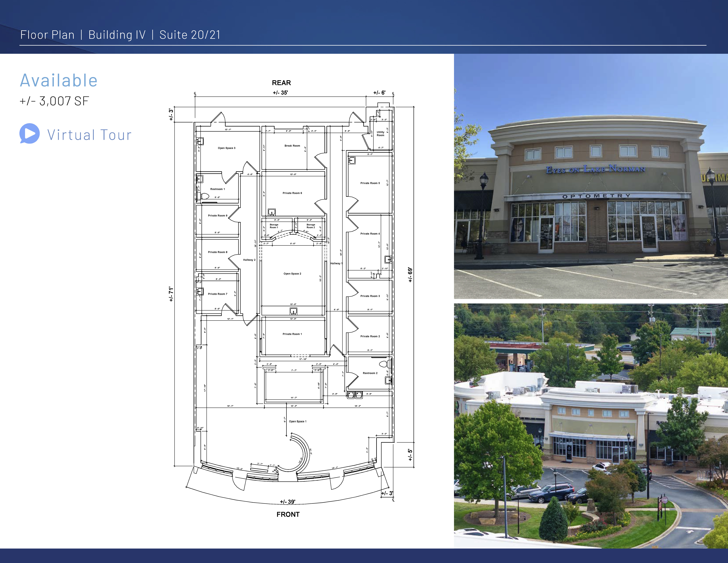Click the 'Private Room 6' label
This screenshot has width=728, height=563.
click(x=292, y=193)
